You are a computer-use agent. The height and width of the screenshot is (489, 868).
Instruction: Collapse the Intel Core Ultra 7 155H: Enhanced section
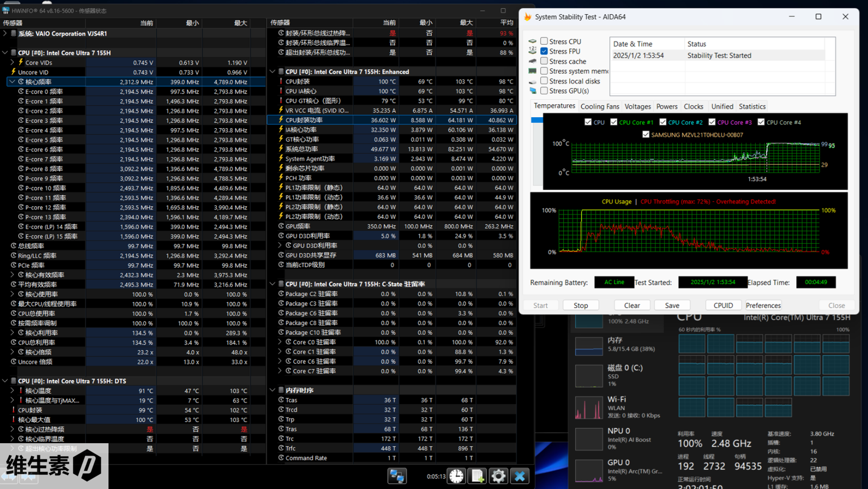pyautogui.click(x=273, y=71)
